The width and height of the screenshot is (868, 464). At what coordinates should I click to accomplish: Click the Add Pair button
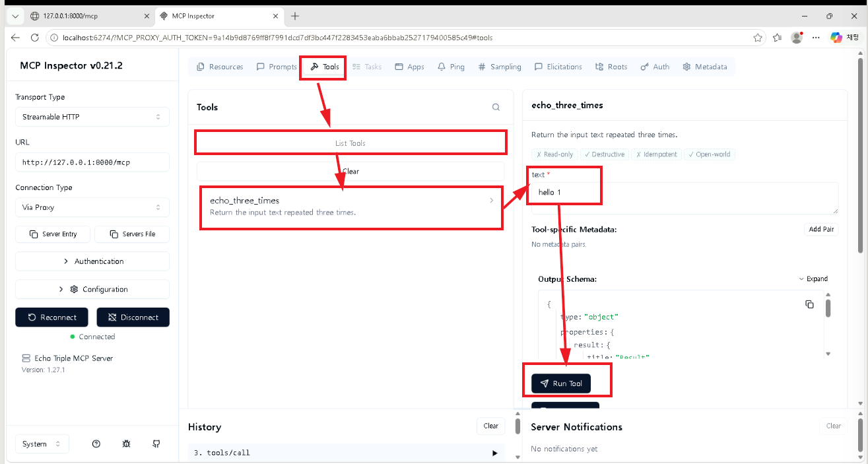(x=821, y=230)
